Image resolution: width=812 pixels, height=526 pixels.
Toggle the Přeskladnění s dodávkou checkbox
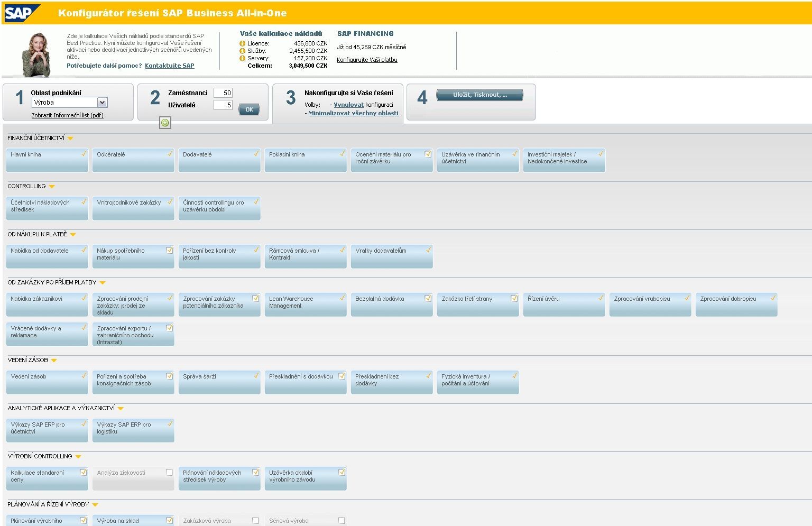(x=342, y=376)
